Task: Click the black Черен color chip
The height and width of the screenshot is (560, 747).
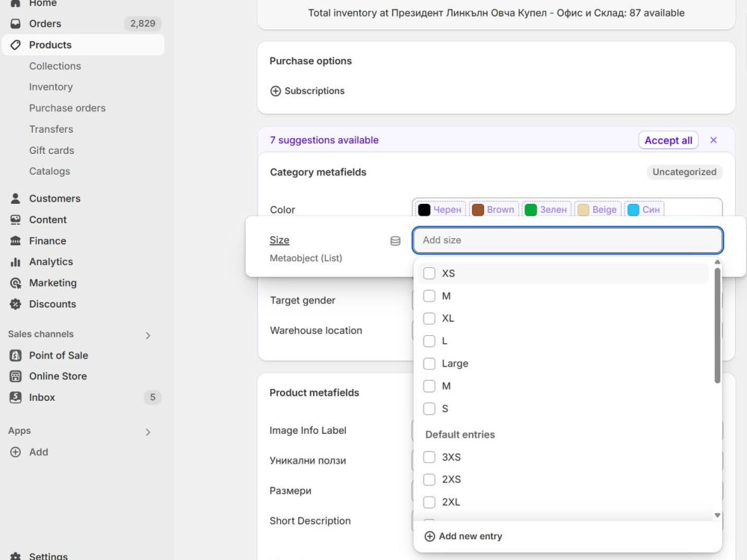Action: pos(440,210)
